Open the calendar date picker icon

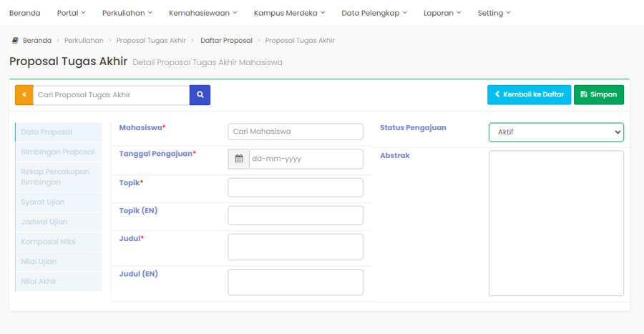239,159
